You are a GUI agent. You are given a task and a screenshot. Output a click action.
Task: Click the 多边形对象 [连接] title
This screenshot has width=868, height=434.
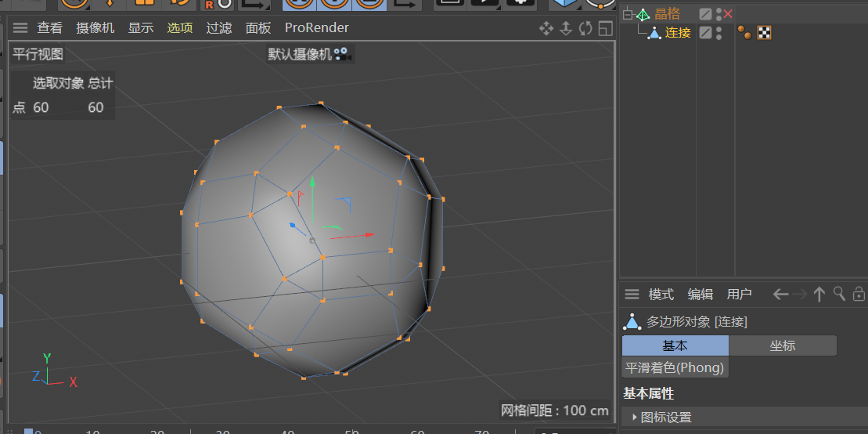[697, 321]
